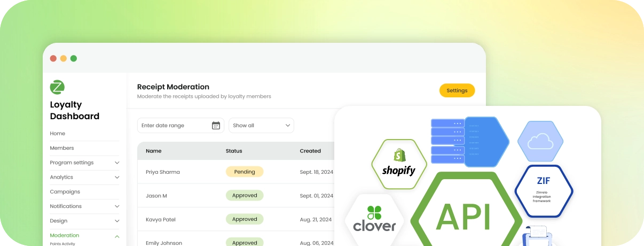Click the ZIF Zinrelo integration framework hexagon
Viewport: 644px width, 246px height.
click(x=544, y=191)
